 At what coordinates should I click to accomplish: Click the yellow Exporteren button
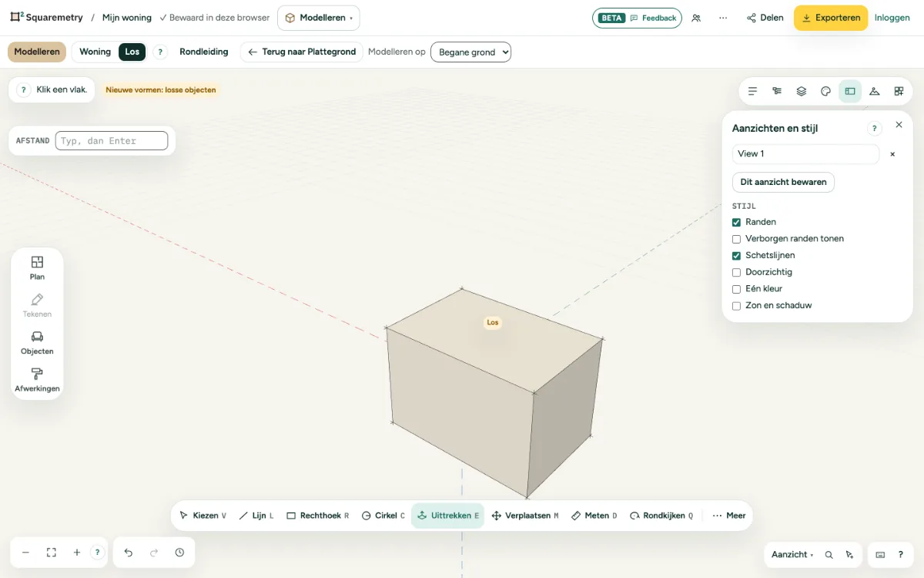coord(831,18)
